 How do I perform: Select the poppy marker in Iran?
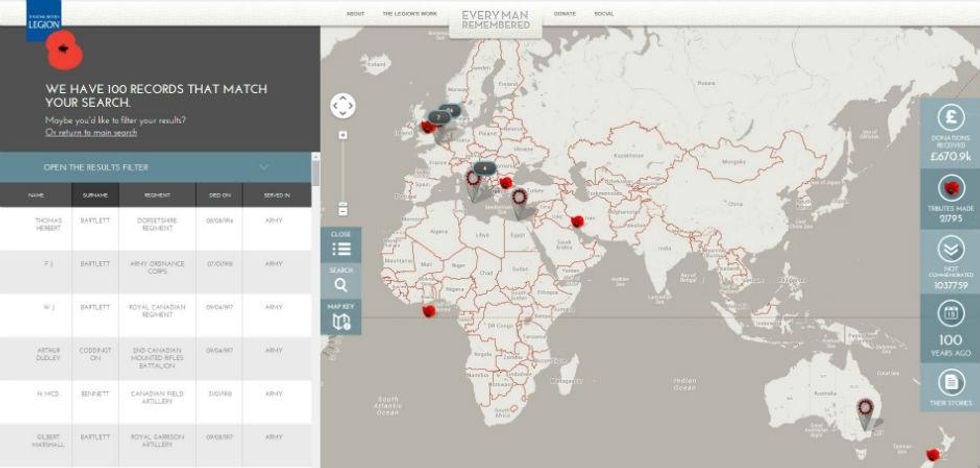click(x=577, y=221)
